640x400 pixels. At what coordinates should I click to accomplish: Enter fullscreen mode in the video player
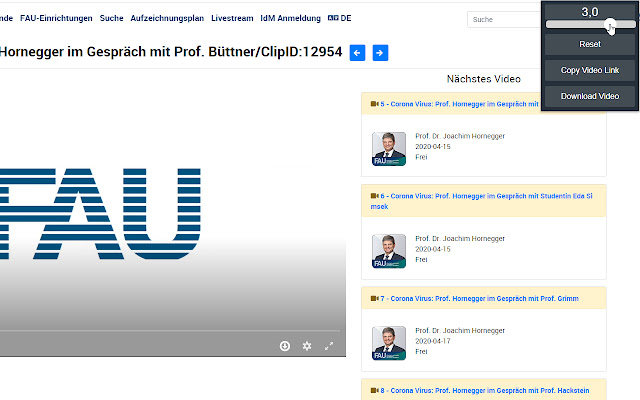329,346
